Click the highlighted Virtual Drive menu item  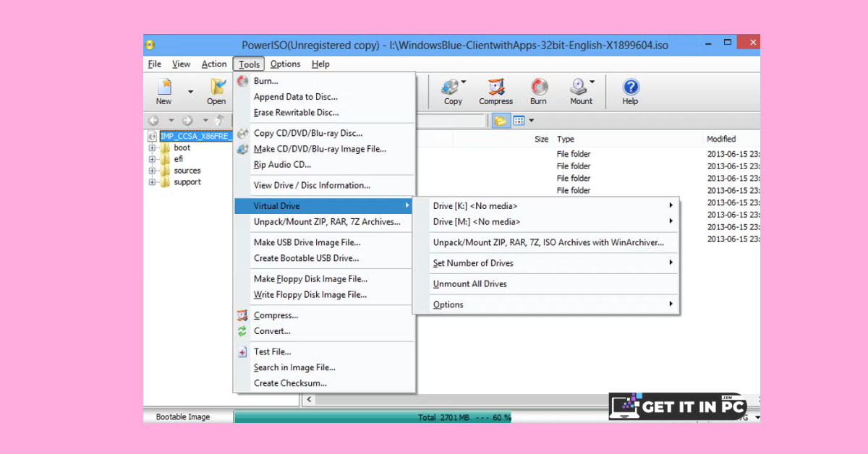pos(324,206)
